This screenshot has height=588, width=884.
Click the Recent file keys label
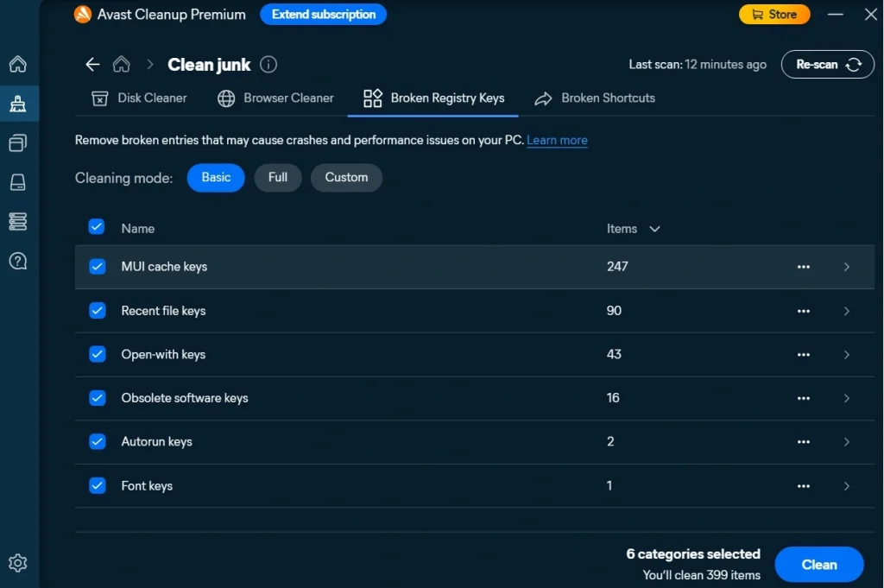click(x=163, y=311)
